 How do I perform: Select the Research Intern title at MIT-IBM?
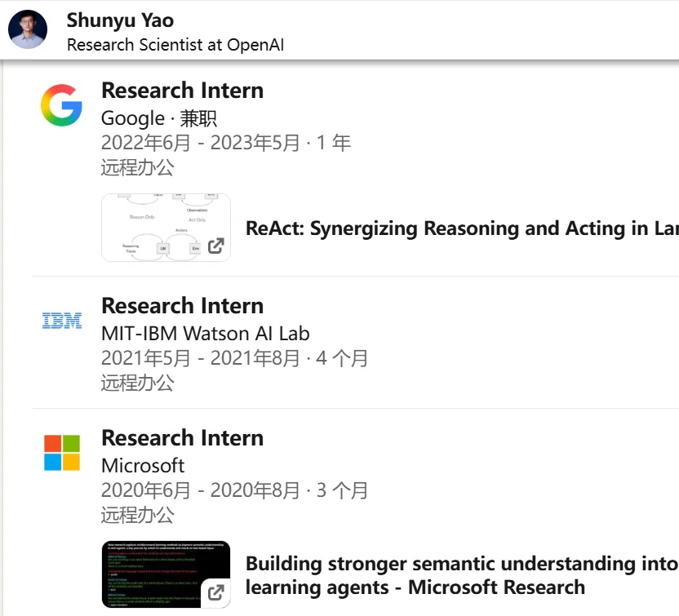(x=182, y=306)
